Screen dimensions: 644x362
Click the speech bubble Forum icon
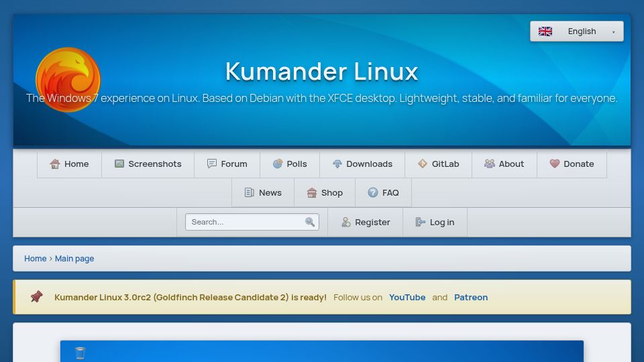(211, 164)
